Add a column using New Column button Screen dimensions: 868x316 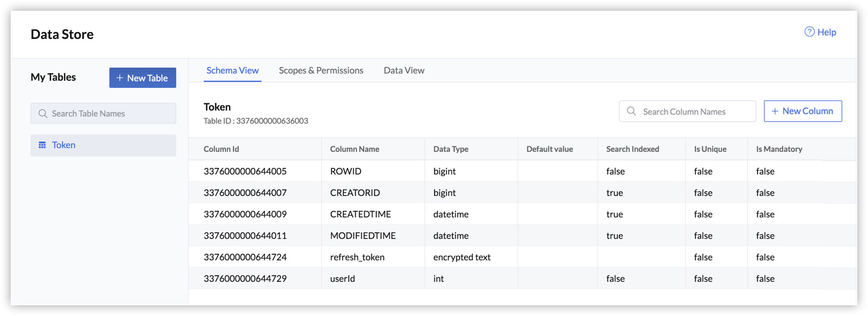pyautogui.click(x=803, y=111)
